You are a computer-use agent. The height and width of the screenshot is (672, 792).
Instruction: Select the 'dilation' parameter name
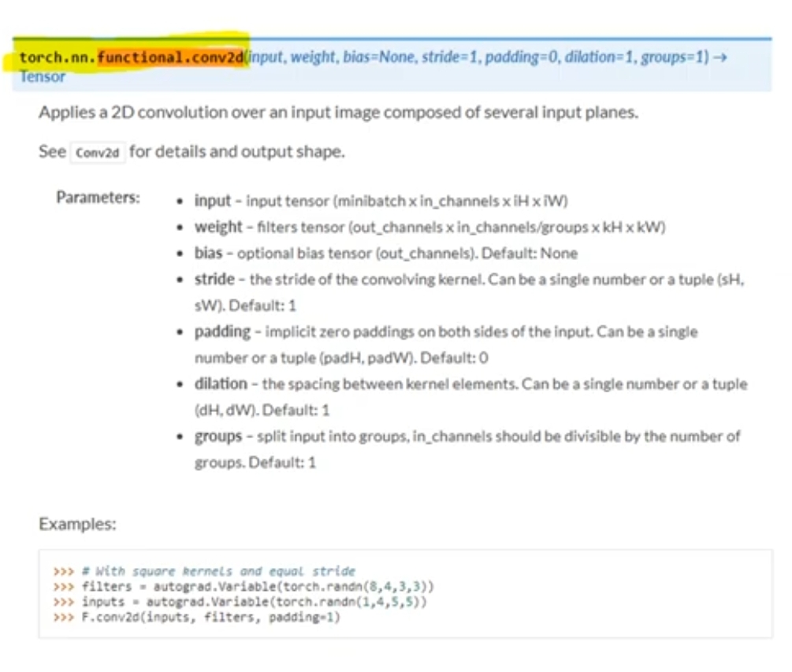[x=221, y=384]
